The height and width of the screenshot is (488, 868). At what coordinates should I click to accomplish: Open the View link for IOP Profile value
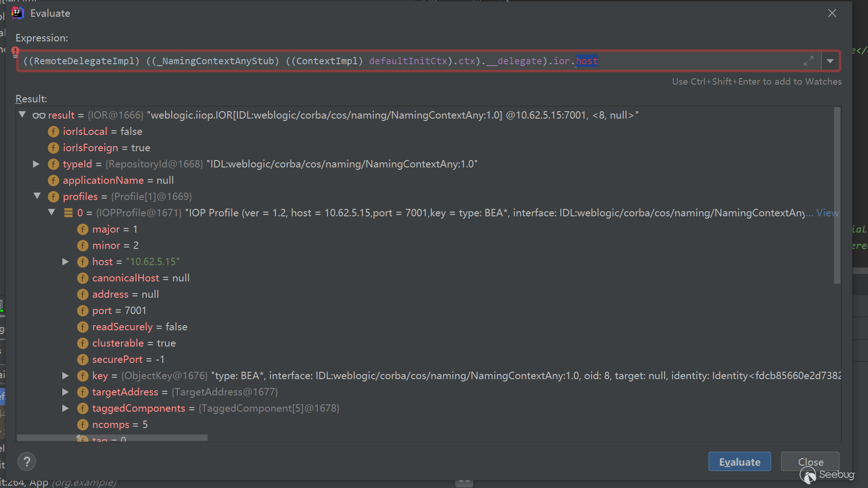pos(828,213)
